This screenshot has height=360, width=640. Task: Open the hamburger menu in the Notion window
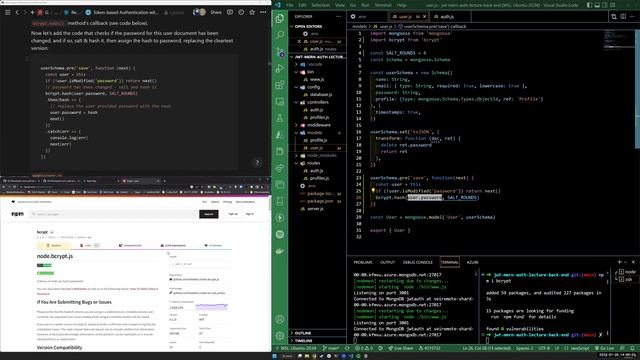7,12
